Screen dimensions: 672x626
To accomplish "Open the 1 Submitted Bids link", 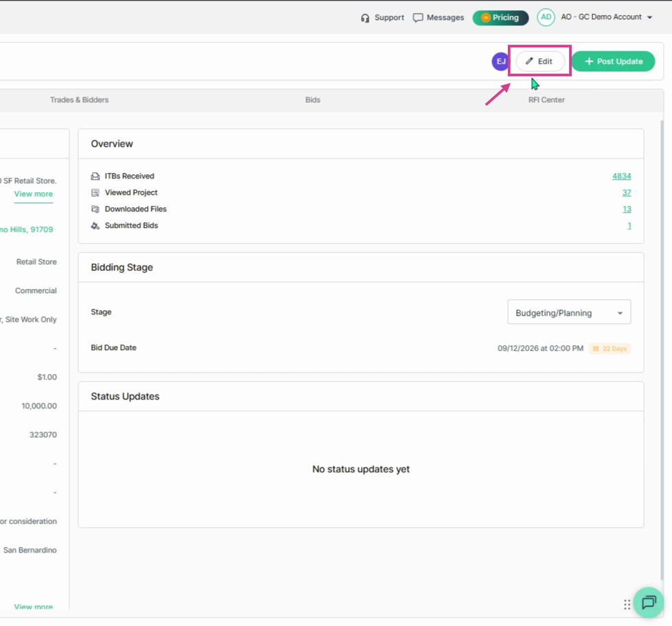I will tap(629, 226).
